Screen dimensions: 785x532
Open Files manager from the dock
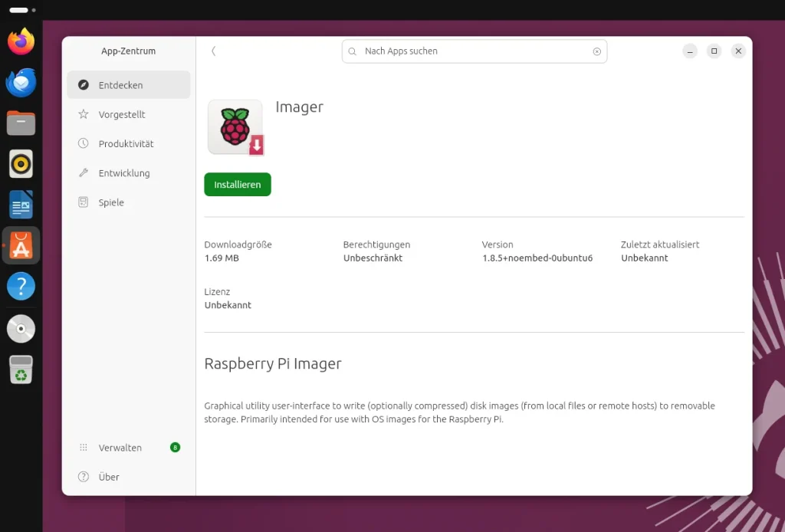(21, 123)
